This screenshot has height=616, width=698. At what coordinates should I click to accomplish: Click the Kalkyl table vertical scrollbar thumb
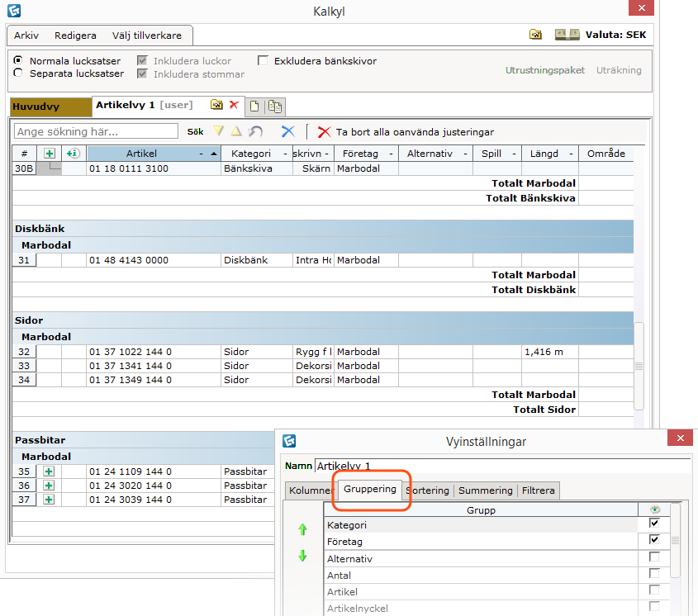coord(639,366)
